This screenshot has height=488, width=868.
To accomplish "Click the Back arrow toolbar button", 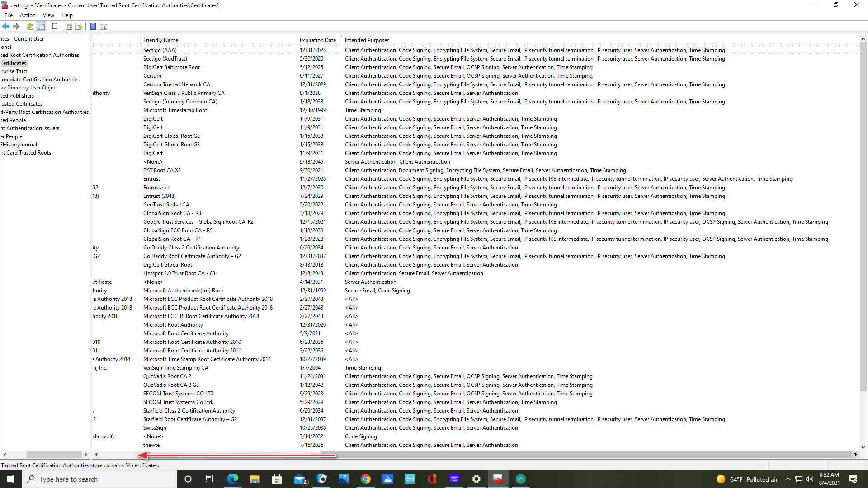I will click(6, 27).
